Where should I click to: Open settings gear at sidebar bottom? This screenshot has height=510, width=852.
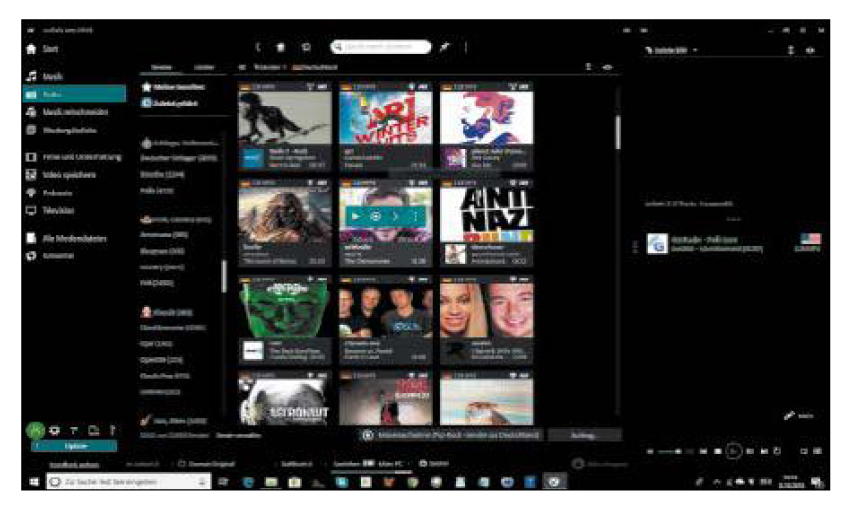click(54, 431)
